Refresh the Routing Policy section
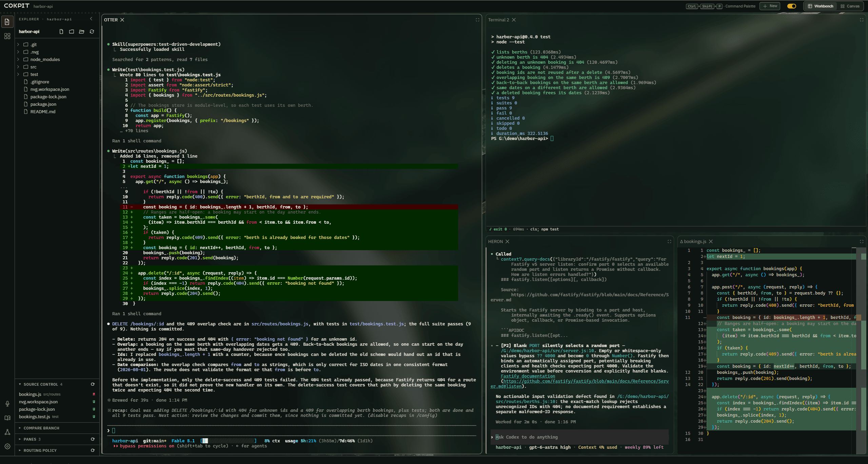Screen dimensions: 868x464 (x=93, y=450)
